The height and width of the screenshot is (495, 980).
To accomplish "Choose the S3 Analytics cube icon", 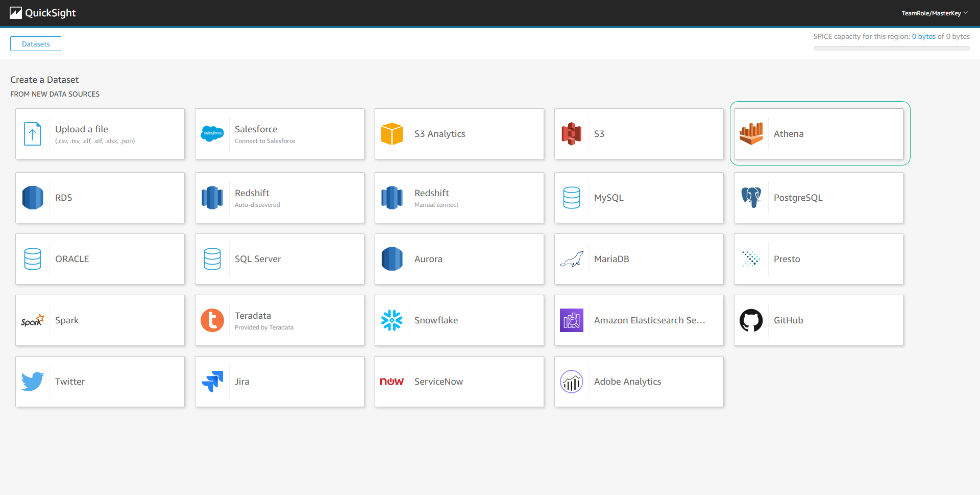I will (x=392, y=134).
